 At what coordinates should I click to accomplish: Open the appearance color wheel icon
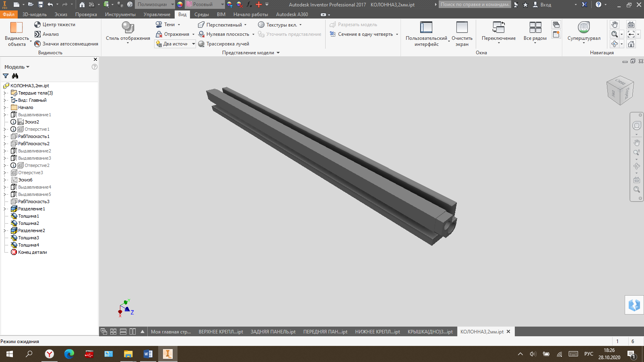(x=180, y=4)
